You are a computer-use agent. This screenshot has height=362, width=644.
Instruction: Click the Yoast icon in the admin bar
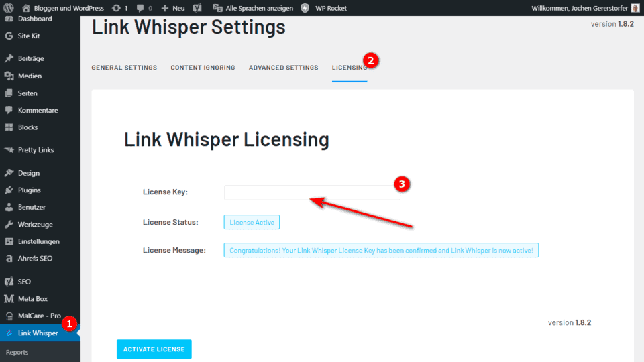coord(197,8)
